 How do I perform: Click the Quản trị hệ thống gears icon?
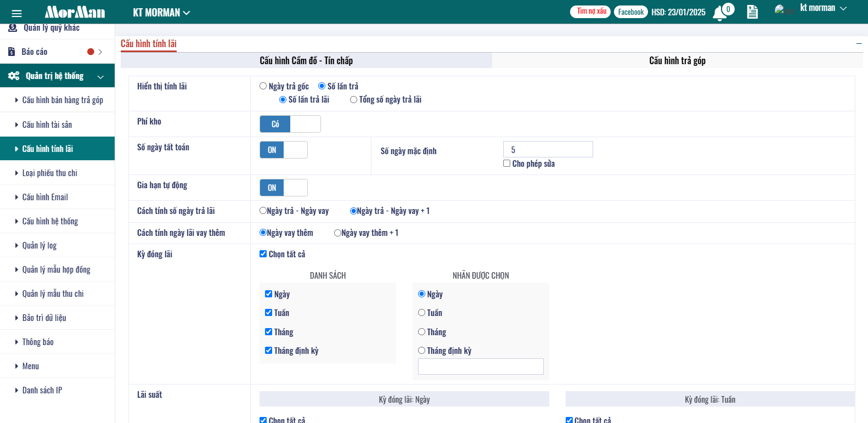[14, 76]
